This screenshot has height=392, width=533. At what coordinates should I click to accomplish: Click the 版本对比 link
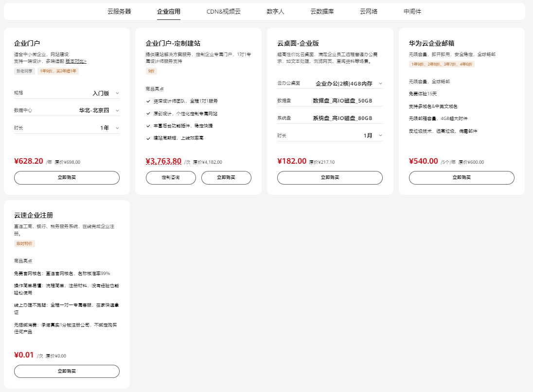tap(76, 61)
